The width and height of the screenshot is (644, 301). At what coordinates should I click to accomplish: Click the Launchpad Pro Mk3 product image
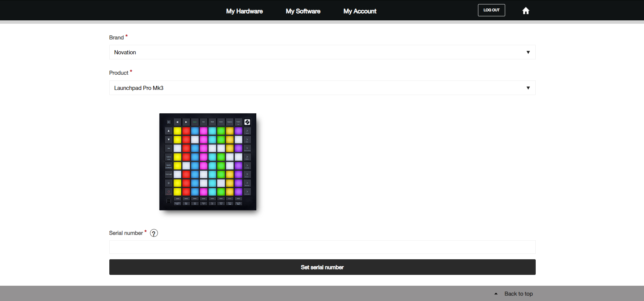[x=208, y=162]
